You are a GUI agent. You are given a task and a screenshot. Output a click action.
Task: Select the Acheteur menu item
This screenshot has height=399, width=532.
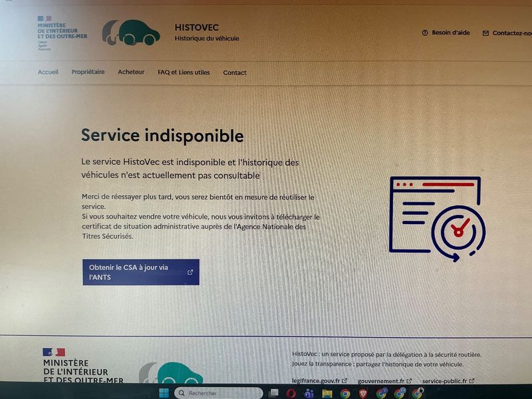pyautogui.click(x=131, y=72)
